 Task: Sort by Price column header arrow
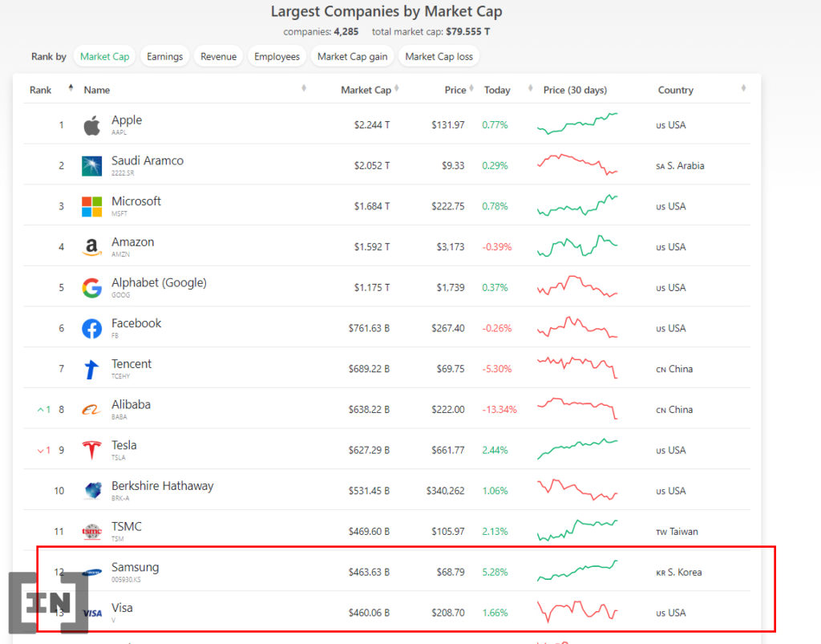pyautogui.click(x=471, y=88)
